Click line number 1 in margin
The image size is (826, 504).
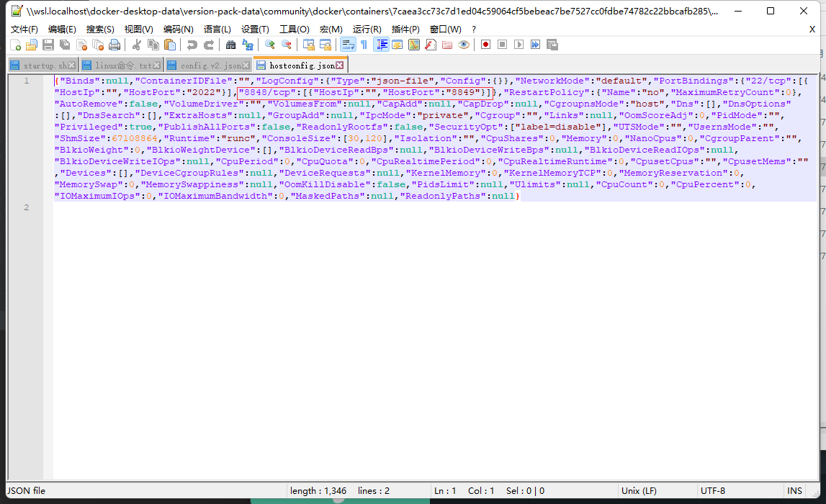click(27, 81)
